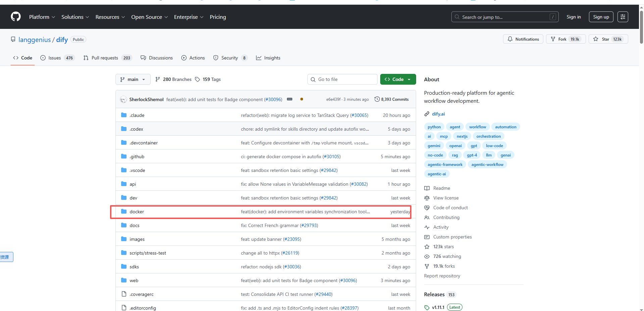Switch to the Issues tab
This screenshot has width=644, height=311.
click(x=57, y=58)
